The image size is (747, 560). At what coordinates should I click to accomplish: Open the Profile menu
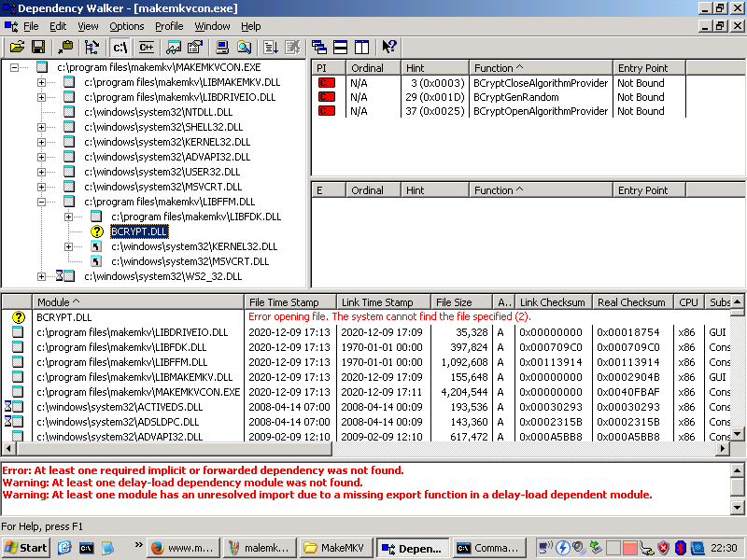(169, 26)
